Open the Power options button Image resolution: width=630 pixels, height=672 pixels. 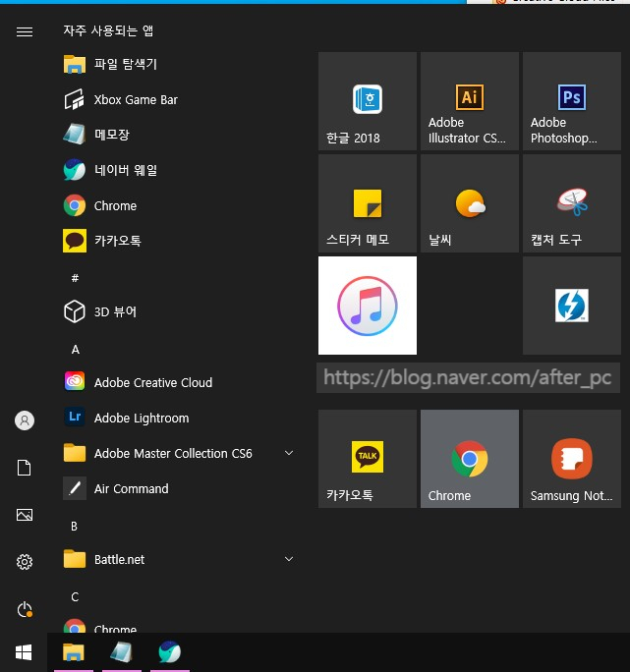tap(25, 609)
